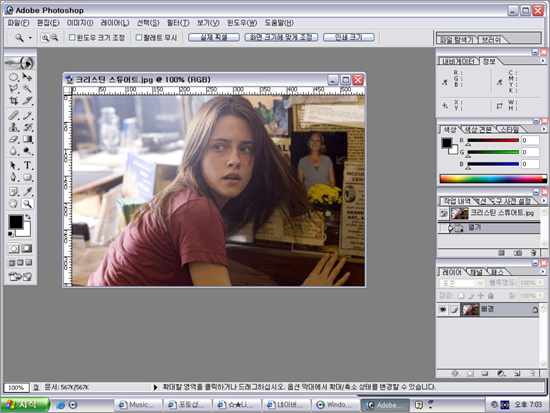Select the Shape tool
Screen dimensions: 550x413
pos(27,177)
